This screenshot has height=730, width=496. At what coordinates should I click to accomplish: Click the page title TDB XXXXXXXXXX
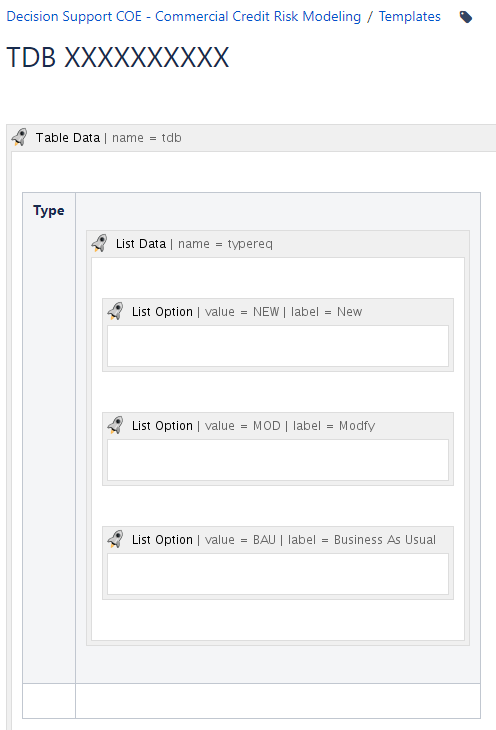coord(118,58)
